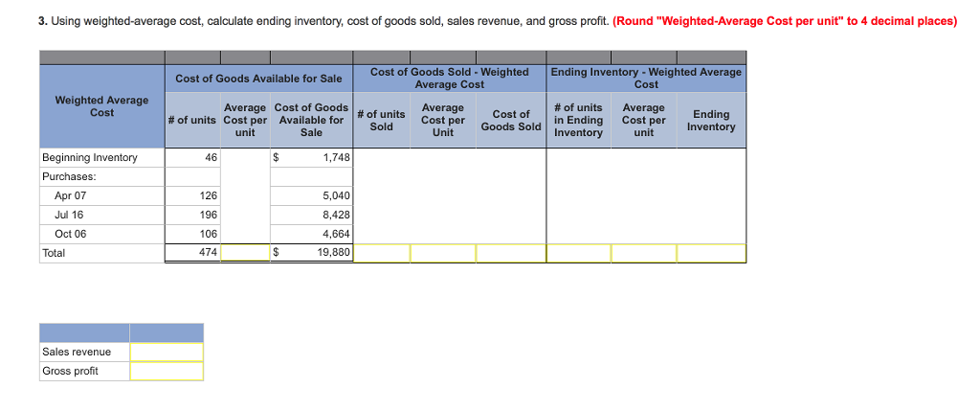Click the Total average cost per unit field
Screen dimensions: 980x411
pyautogui.click(x=245, y=253)
